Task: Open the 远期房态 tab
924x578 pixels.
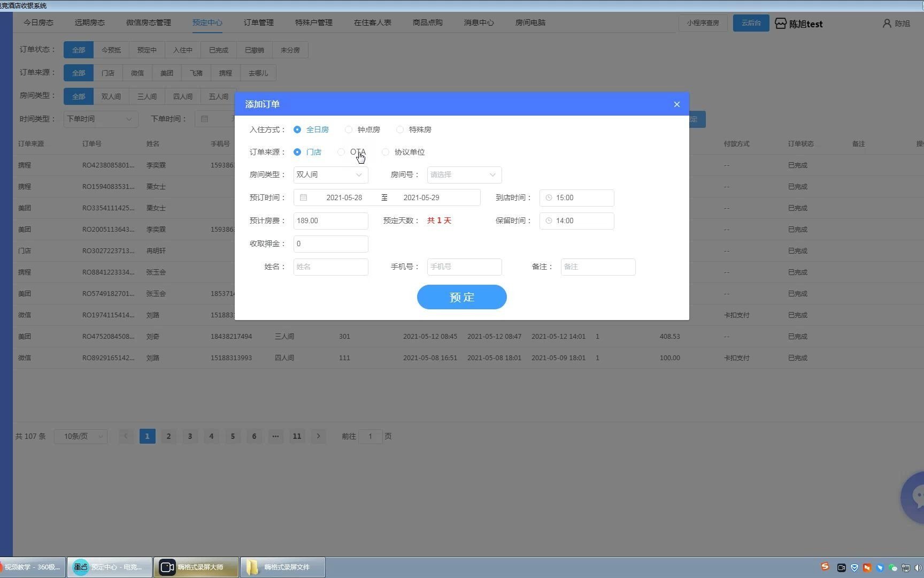Action: pyautogui.click(x=90, y=22)
